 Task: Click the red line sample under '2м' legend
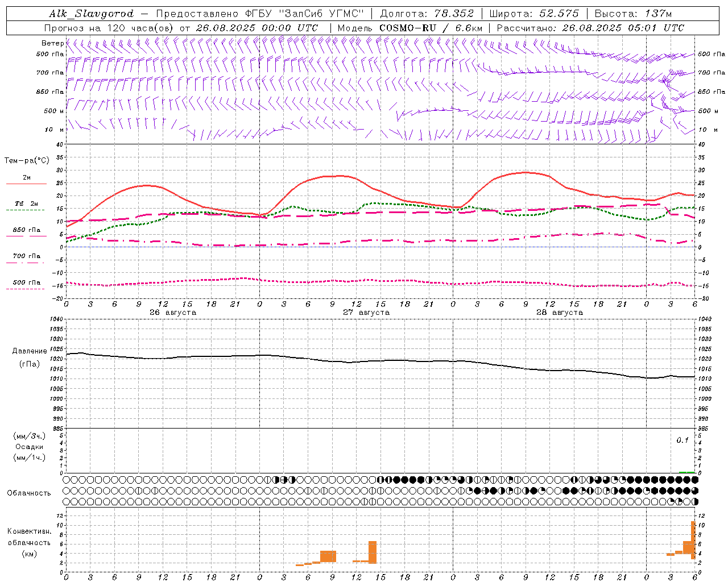(x=26, y=184)
